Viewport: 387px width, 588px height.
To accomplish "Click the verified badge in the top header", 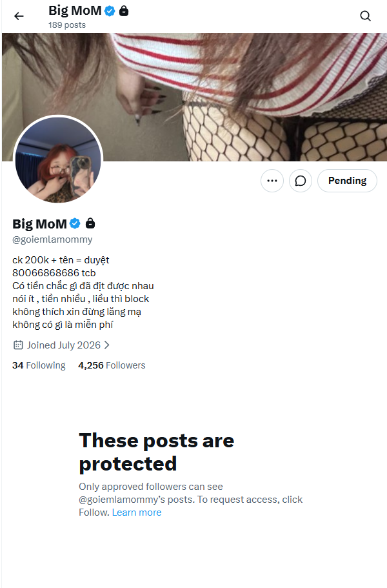I will pyautogui.click(x=110, y=11).
